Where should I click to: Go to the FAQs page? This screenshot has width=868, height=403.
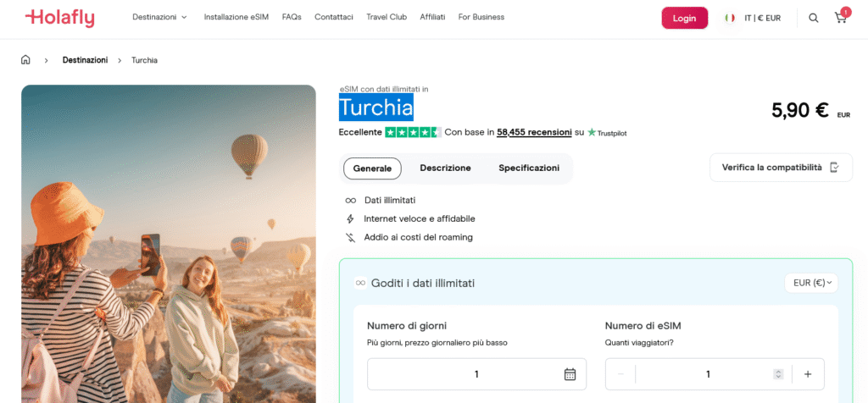[x=292, y=17]
